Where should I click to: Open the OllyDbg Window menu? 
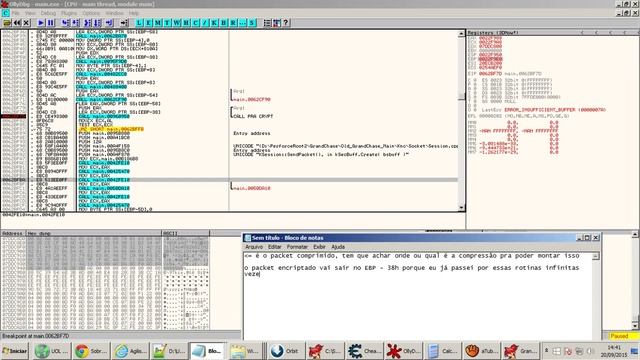[x=114, y=13]
